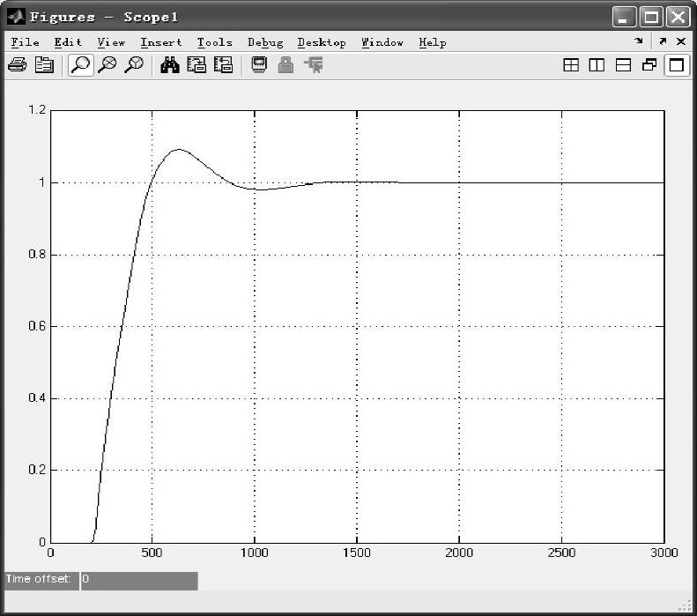Click the left/right tile layout button
Screen dimensions: 697x616
[x=597, y=65]
